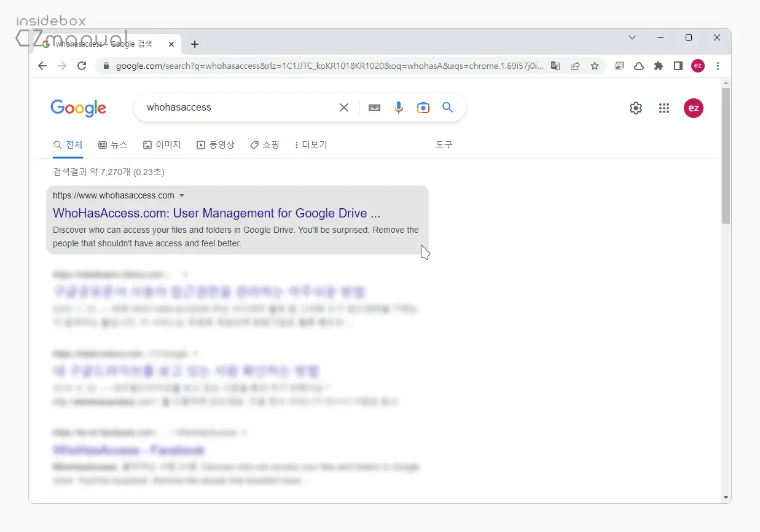Share this page from address bar
The height and width of the screenshot is (532, 760).
575,66
